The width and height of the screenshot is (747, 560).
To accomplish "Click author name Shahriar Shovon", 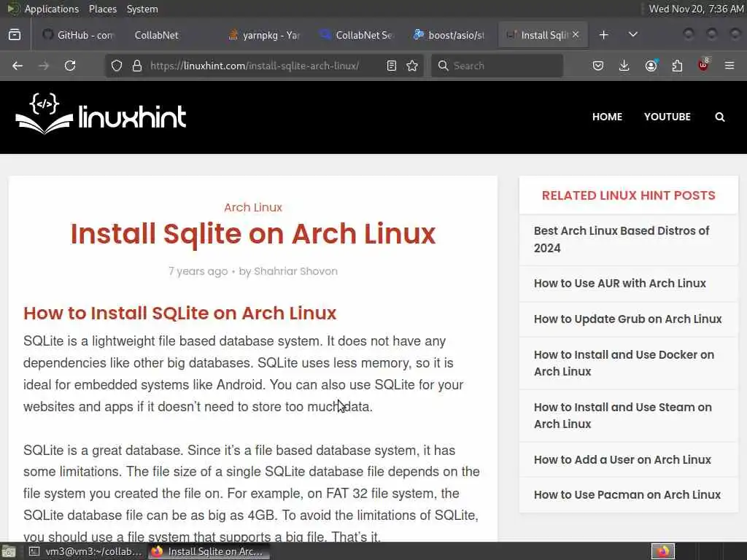I will 295,271.
